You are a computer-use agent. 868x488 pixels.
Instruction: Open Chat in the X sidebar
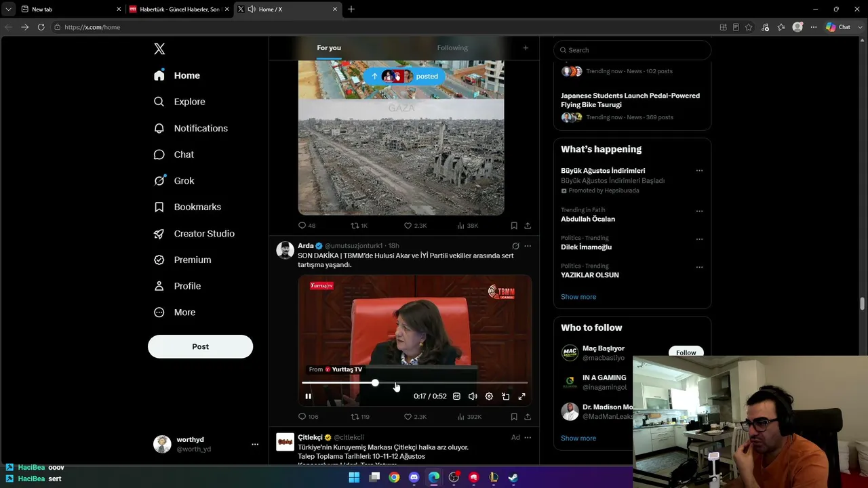click(x=174, y=155)
